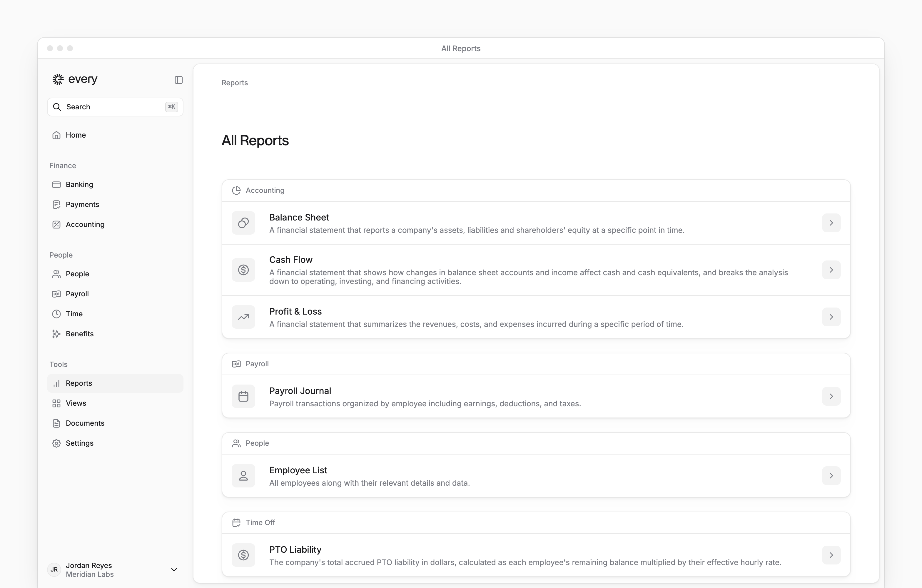
Task: Open Documents in the sidebar
Action: (x=115, y=423)
